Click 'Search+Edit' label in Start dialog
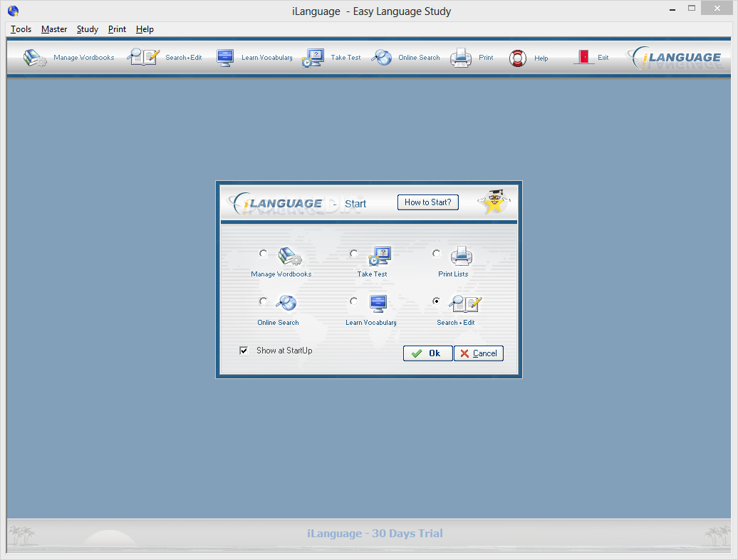The image size is (738, 560). [x=456, y=322]
